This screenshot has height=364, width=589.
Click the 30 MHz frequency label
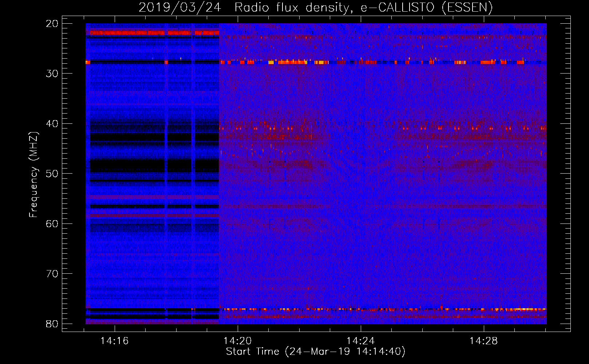[52, 74]
